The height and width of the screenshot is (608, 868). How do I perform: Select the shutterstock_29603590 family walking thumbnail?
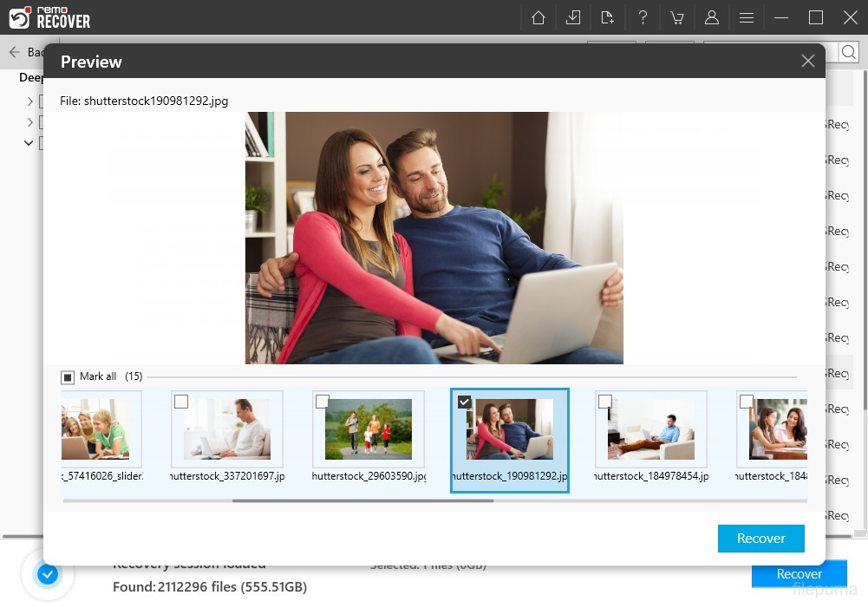click(369, 429)
